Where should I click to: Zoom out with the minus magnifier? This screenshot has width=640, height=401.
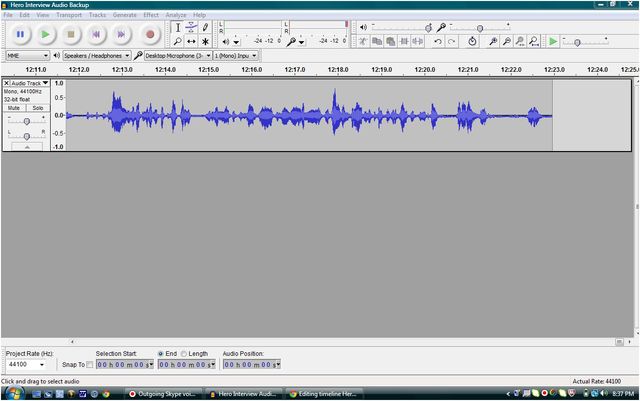(507, 41)
